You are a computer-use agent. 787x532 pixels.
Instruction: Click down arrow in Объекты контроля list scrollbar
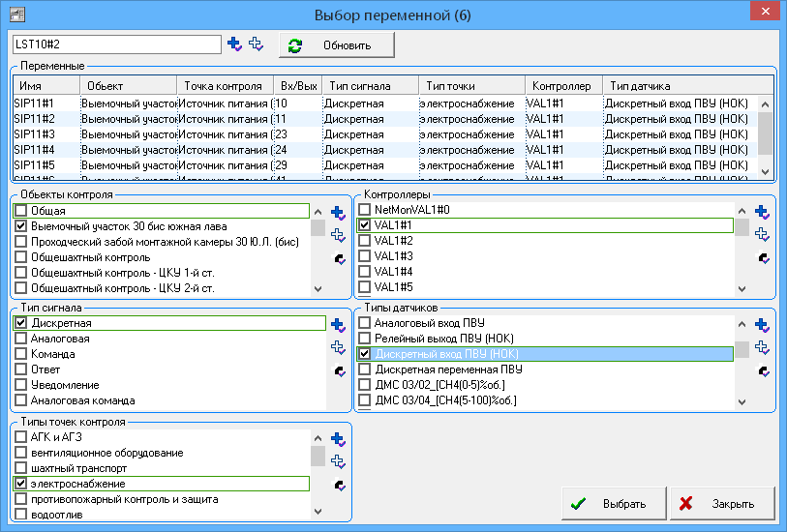coord(318,289)
